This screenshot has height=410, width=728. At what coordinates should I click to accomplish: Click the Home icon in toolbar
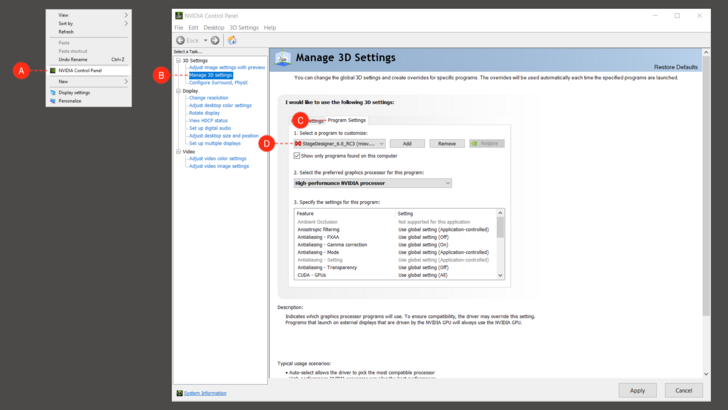coord(232,40)
